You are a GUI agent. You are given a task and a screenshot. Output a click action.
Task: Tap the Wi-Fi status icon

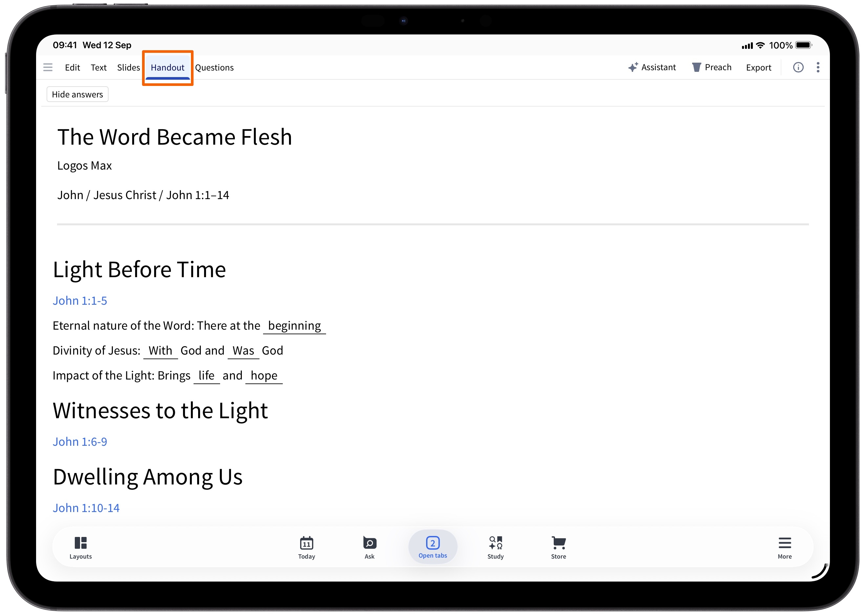[760, 45]
